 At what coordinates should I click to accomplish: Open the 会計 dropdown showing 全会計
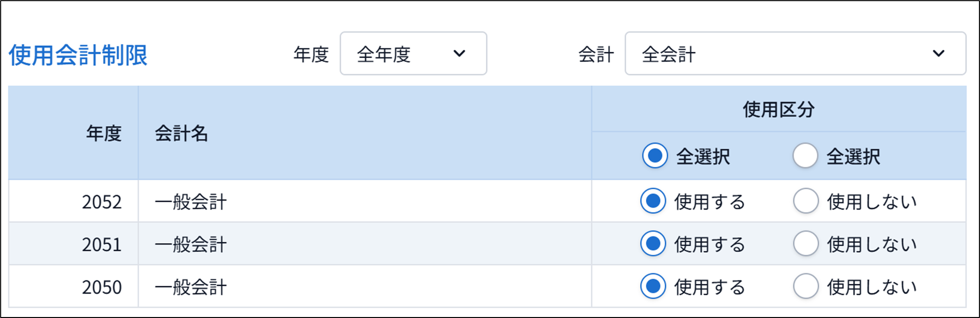coord(795,53)
